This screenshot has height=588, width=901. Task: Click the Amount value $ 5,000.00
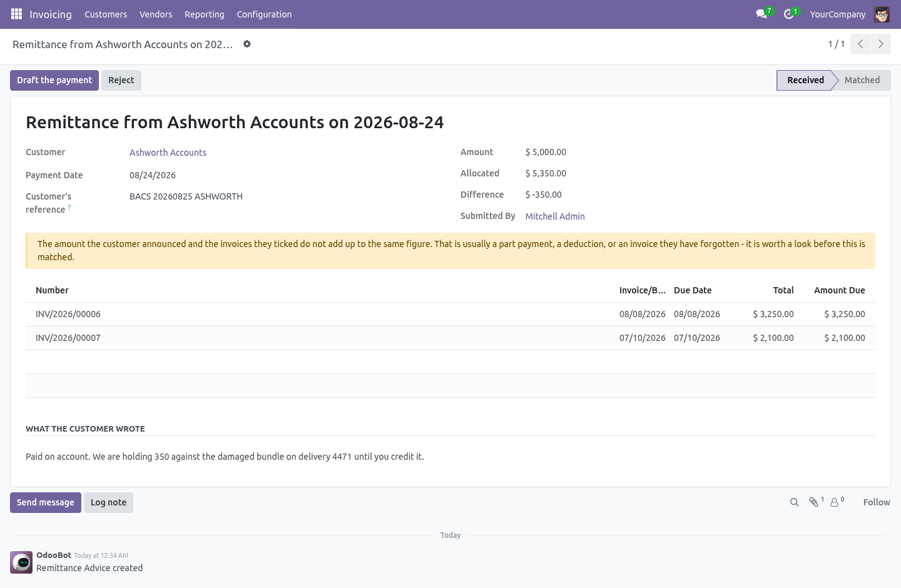(546, 152)
